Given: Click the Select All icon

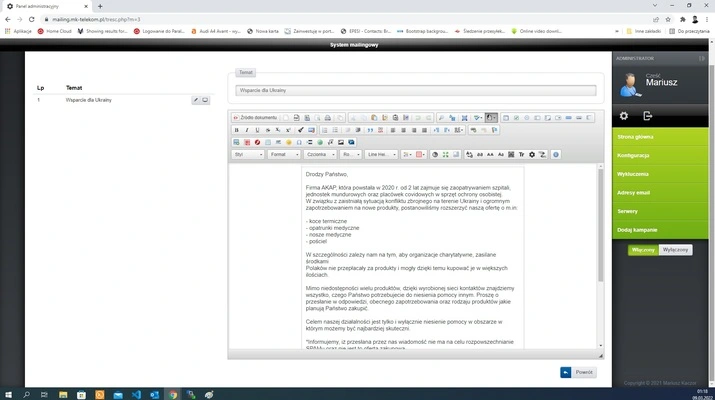Looking at the screenshot, I should [464, 118].
